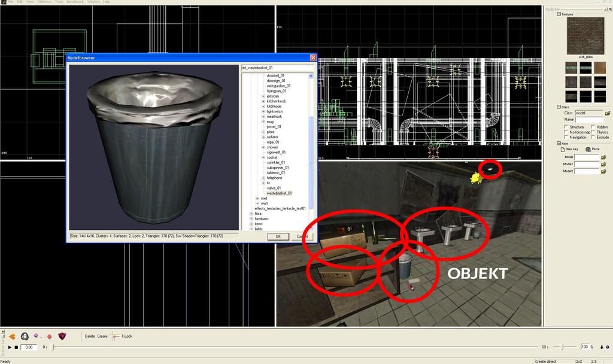Tick the Navigation checkbox
The width and height of the screenshot is (613, 364).
(x=566, y=137)
